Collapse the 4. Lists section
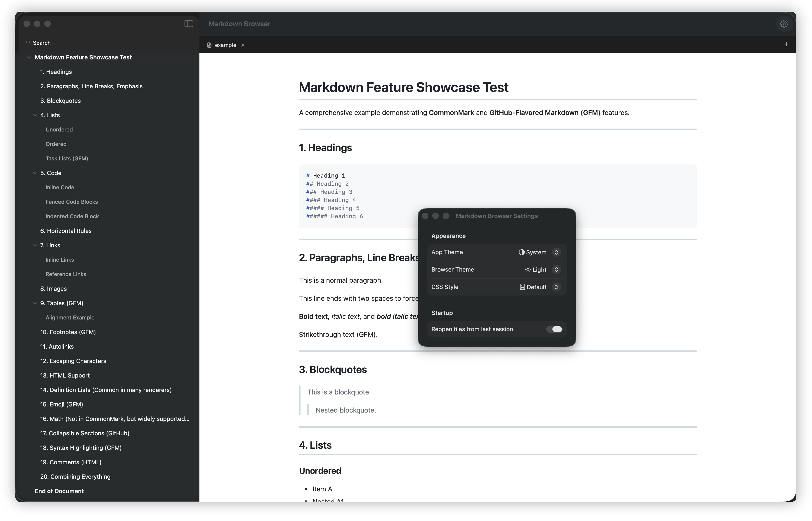Image resolution: width=812 pixels, height=521 pixels. pyautogui.click(x=35, y=115)
